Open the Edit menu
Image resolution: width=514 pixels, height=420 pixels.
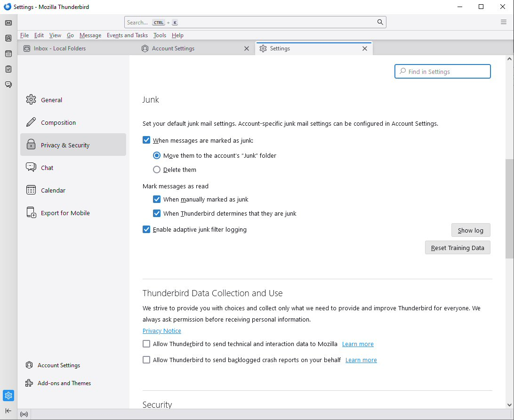(39, 35)
